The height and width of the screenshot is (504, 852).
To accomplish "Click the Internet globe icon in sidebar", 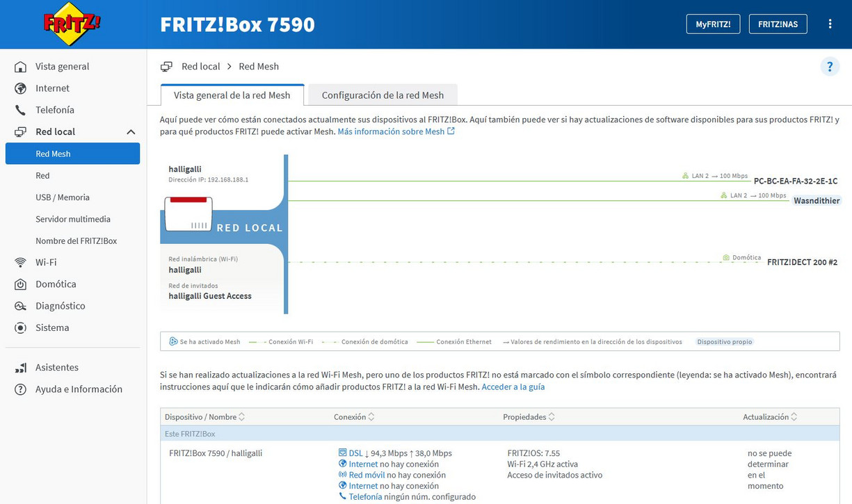I will pyautogui.click(x=21, y=88).
